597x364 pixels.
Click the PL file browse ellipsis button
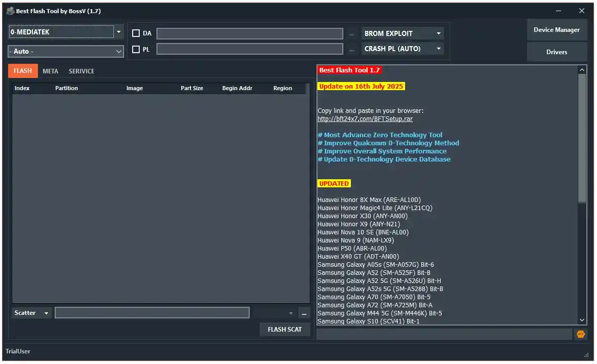[351, 50]
